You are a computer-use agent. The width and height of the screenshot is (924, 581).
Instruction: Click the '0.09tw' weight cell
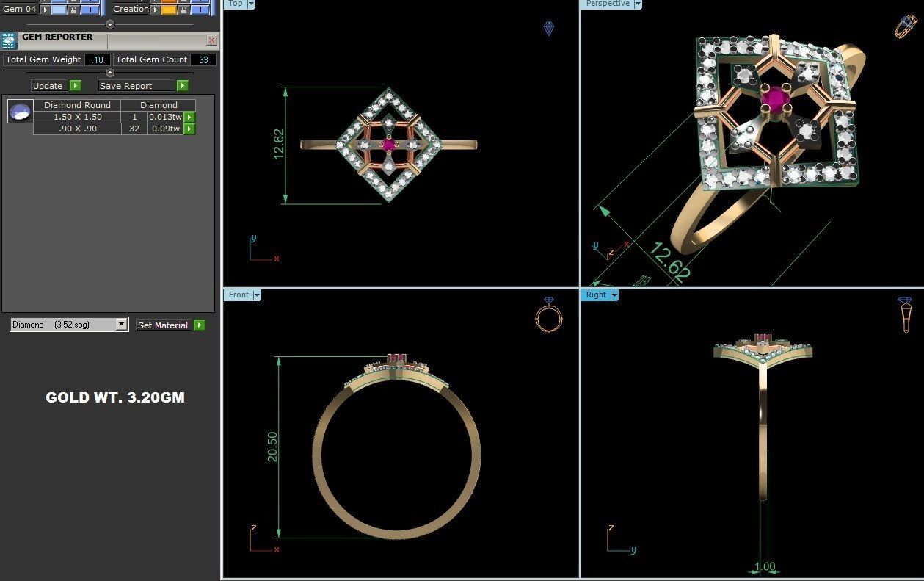coord(165,129)
